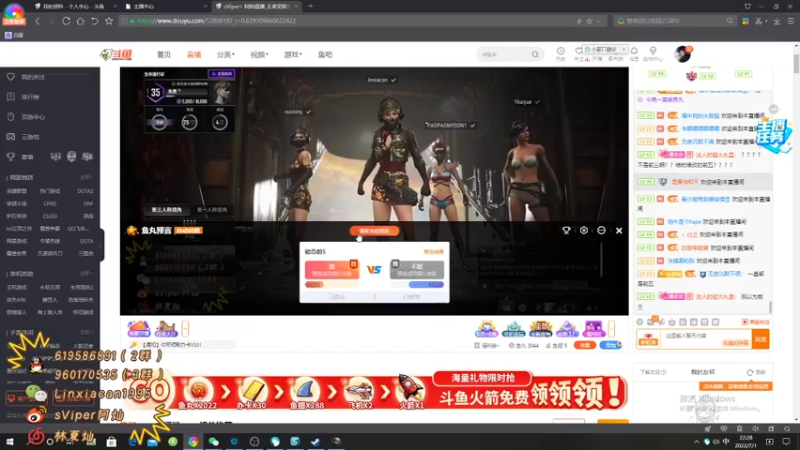The image size is (800, 450).
Task: Open notification bell icon in header
Action: (634, 51)
